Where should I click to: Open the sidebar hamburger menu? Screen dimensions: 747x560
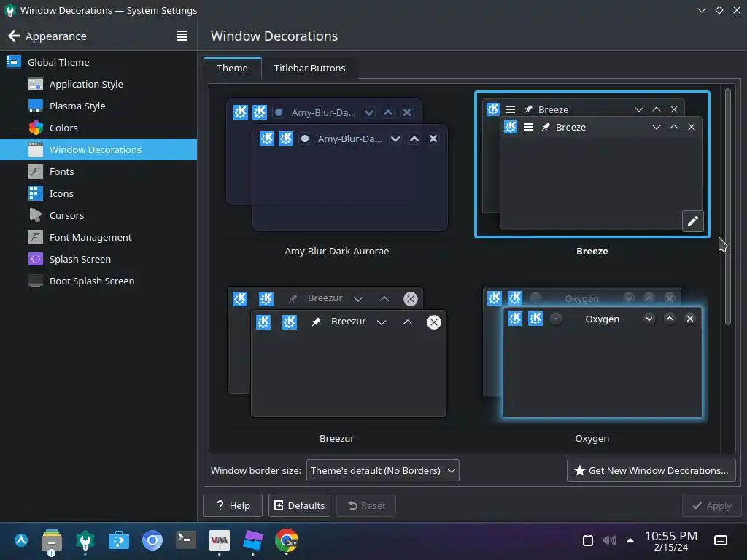(x=182, y=36)
